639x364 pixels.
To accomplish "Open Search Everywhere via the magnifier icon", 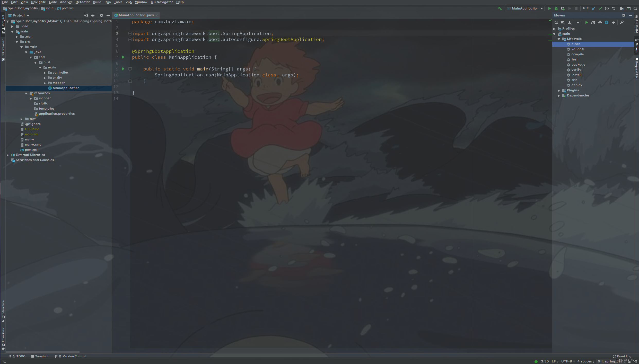I will tap(635, 8).
